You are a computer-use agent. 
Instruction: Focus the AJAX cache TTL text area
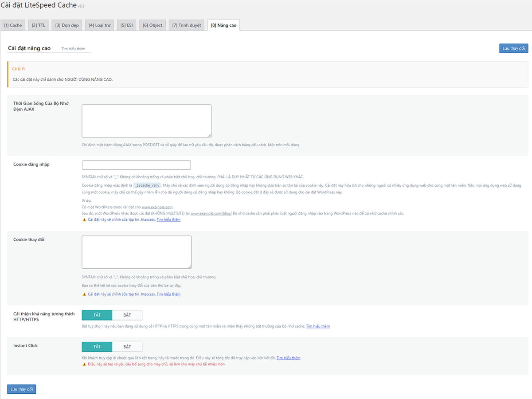pos(147,121)
